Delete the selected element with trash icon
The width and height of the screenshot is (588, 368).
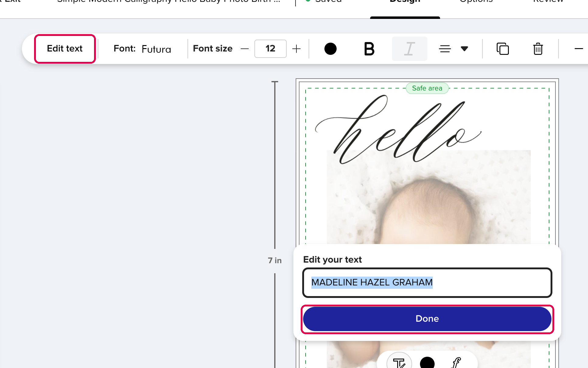pos(538,49)
